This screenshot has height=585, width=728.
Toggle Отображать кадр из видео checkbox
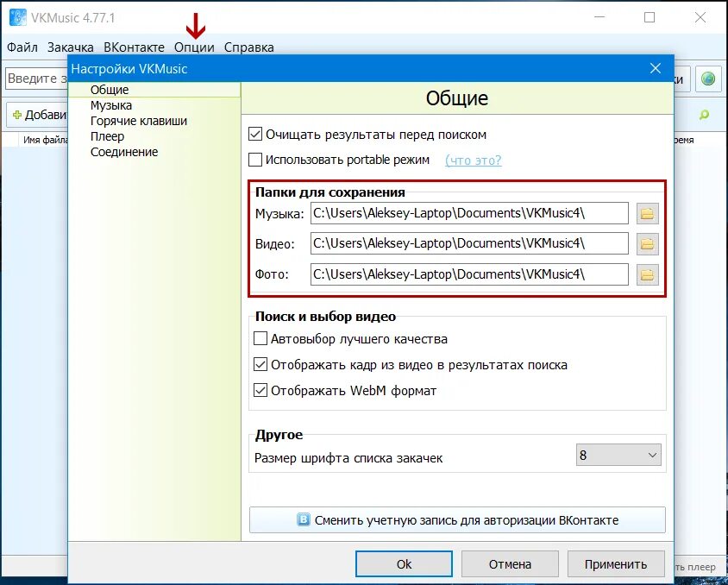(x=260, y=364)
